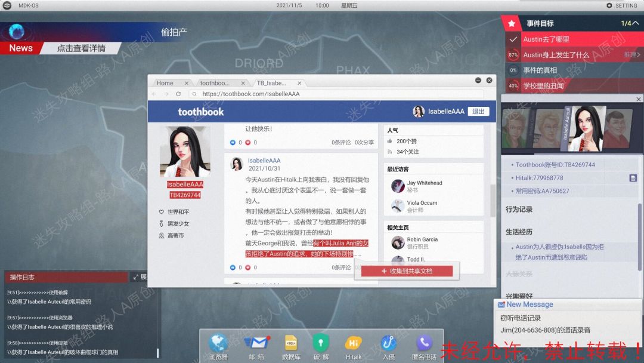This screenshot has width=644, height=363.
Task: Click 收集到共享文档 button
Action: (407, 271)
